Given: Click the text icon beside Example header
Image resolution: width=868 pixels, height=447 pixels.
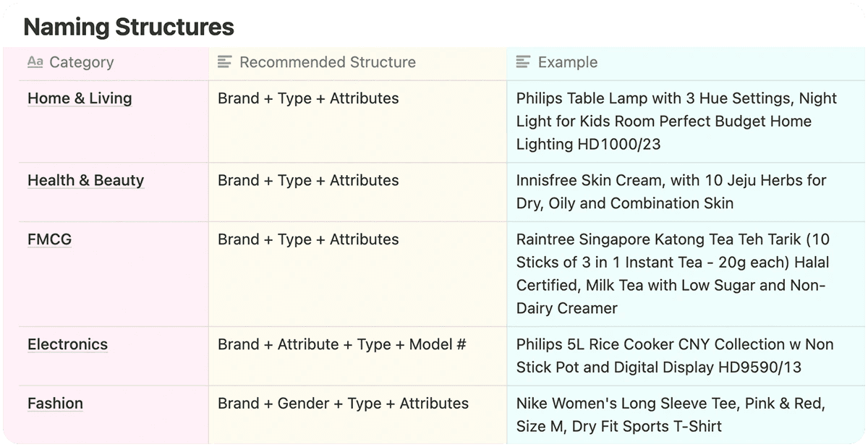Looking at the screenshot, I should 523,62.
